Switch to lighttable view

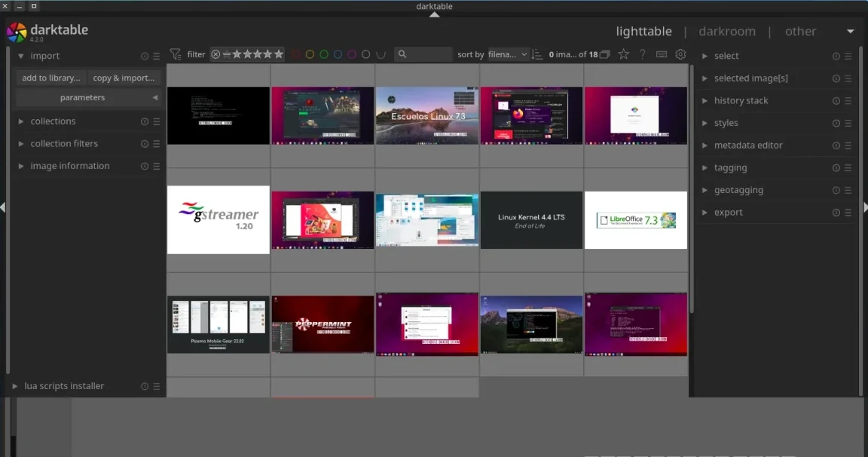point(643,32)
